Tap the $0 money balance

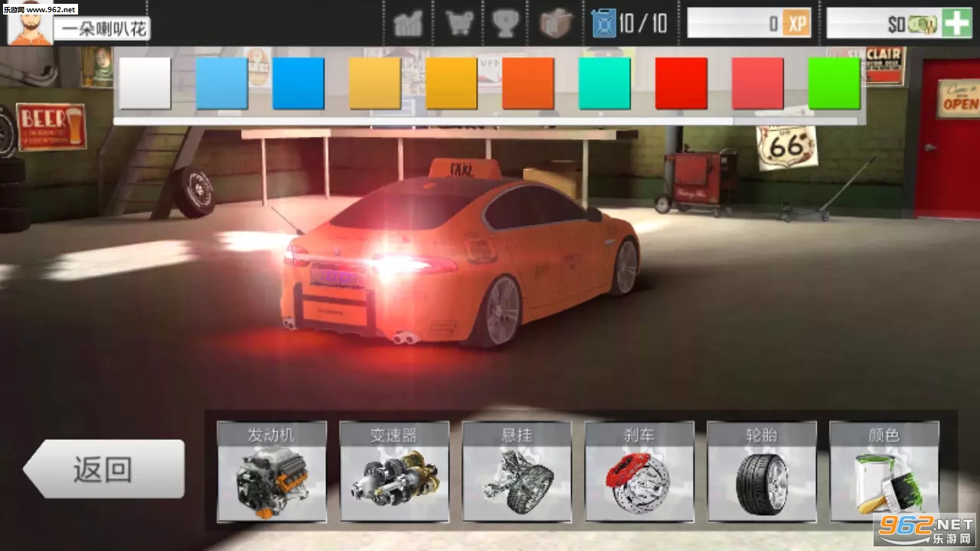point(897,24)
